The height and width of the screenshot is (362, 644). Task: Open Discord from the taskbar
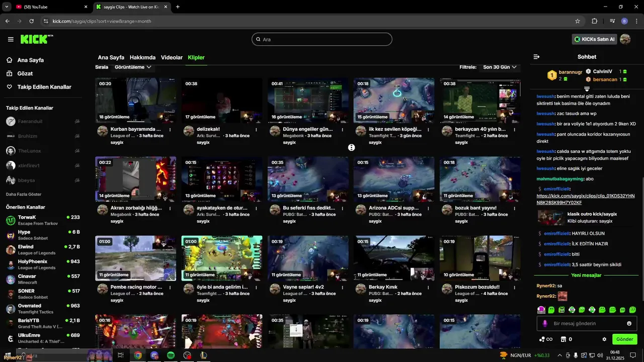coord(154,355)
